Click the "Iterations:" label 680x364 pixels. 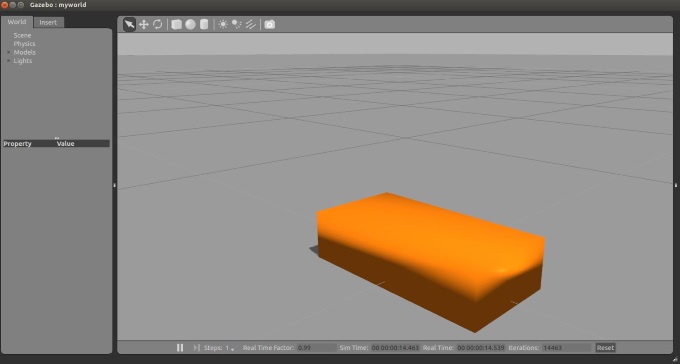coord(524,348)
